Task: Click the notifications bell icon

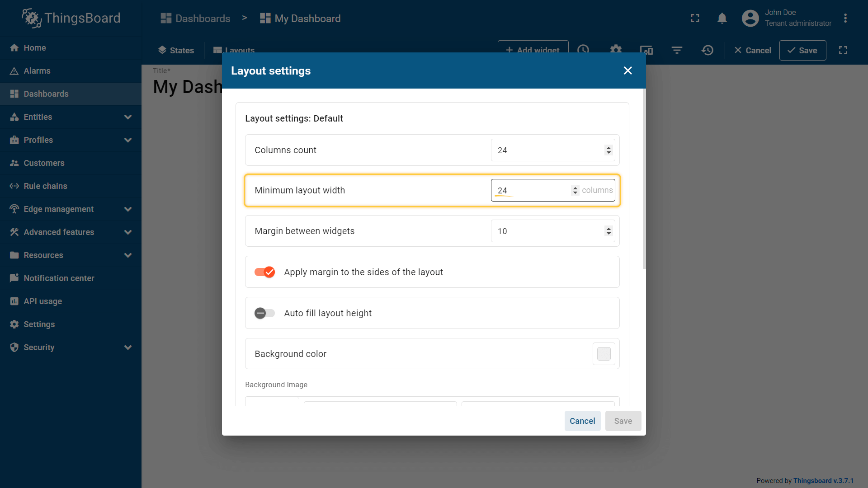Action: click(x=722, y=19)
